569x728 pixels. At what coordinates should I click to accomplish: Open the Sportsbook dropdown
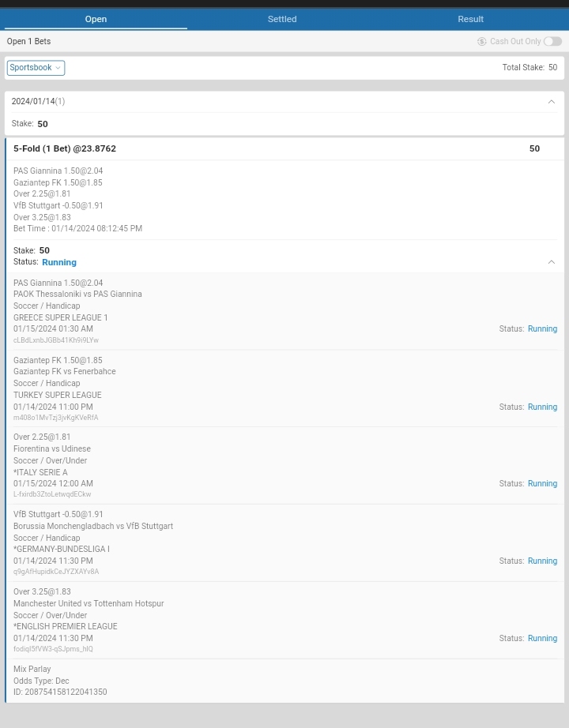coord(36,68)
